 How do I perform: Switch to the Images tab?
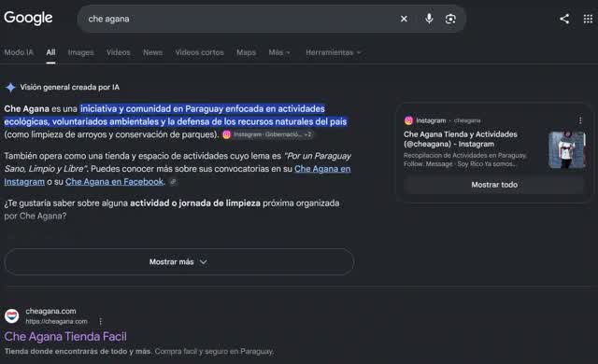pyautogui.click(x=80, y=52)
